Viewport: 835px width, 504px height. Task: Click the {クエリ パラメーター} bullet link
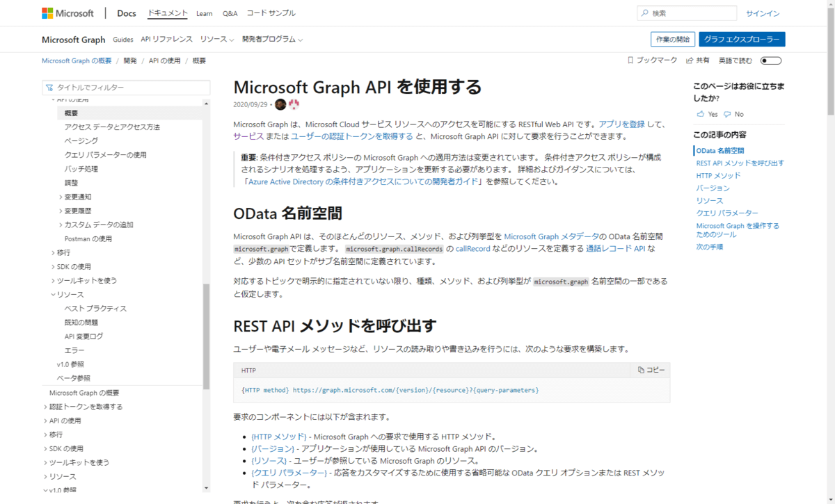click(x=289, y=473)
